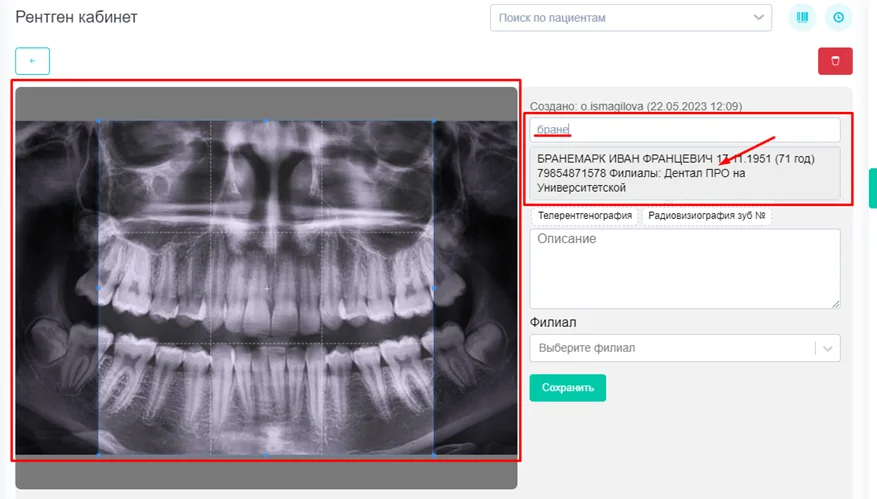Click the red trash delete button

coord(835,61)
